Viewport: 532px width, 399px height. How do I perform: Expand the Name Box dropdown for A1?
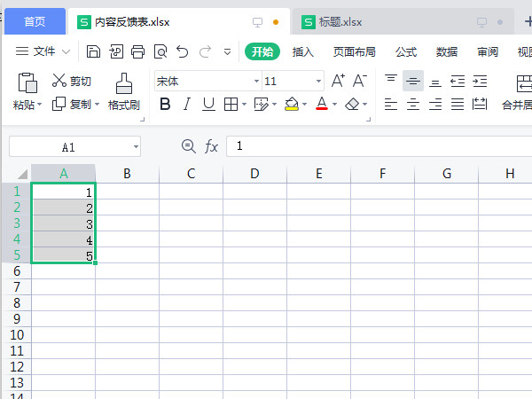pos(136,146)
